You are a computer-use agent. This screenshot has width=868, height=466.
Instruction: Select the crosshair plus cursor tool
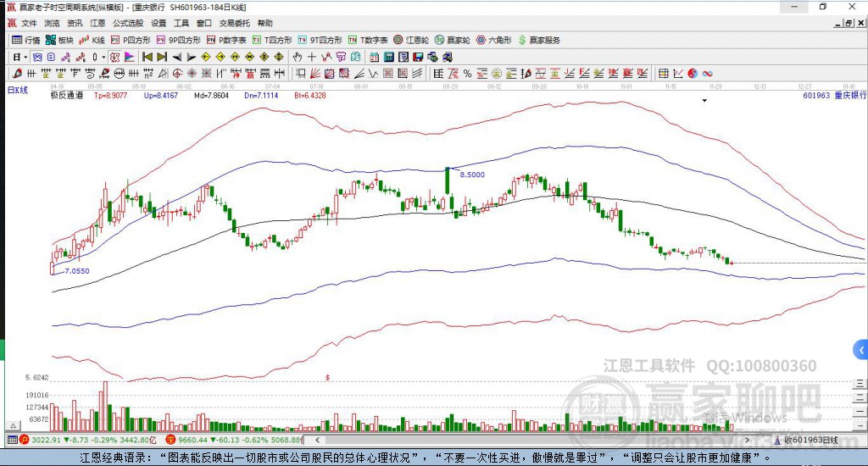pyautogui.click(x=312, y=57)
